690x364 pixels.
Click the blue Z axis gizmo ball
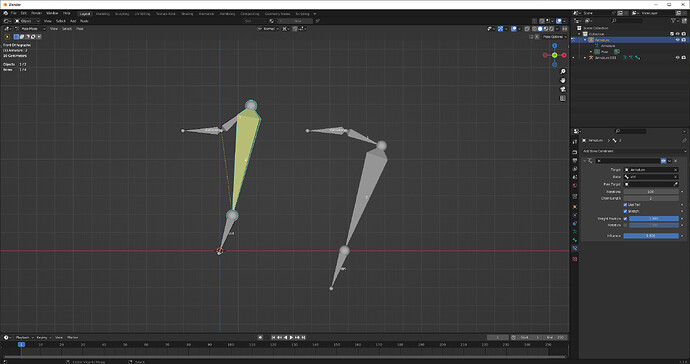554,46
